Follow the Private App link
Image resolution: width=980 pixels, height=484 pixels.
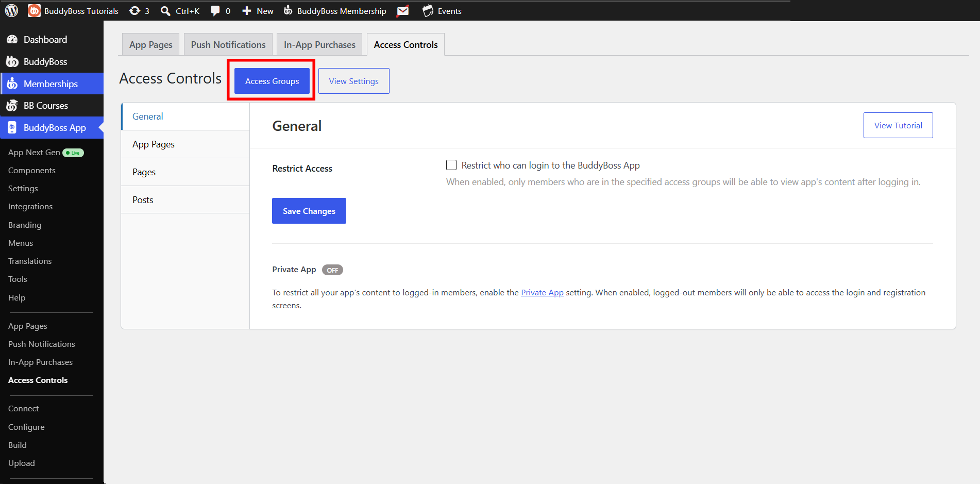pos(542,292)
